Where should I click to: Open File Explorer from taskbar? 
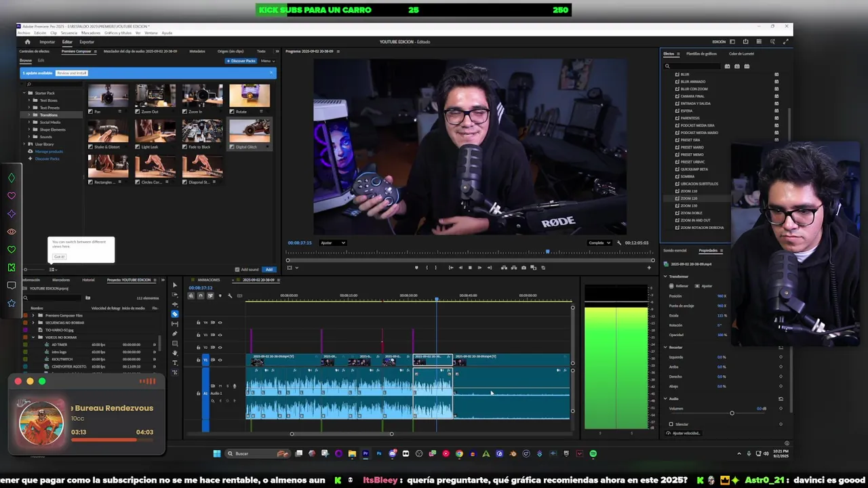click(x=352, y=453)
